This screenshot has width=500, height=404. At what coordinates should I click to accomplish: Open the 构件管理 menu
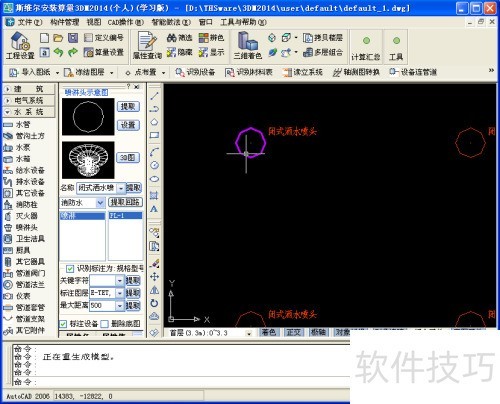click(64, 22)
